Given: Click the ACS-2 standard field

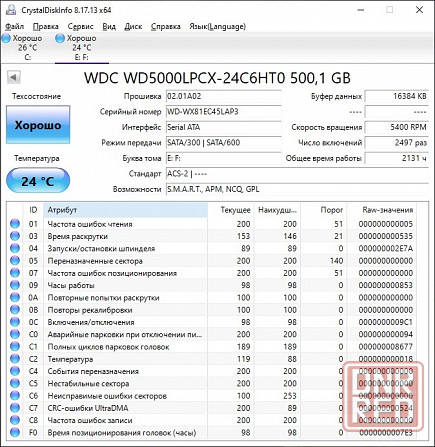Looking at the screenshot, I should coord(297,174).
